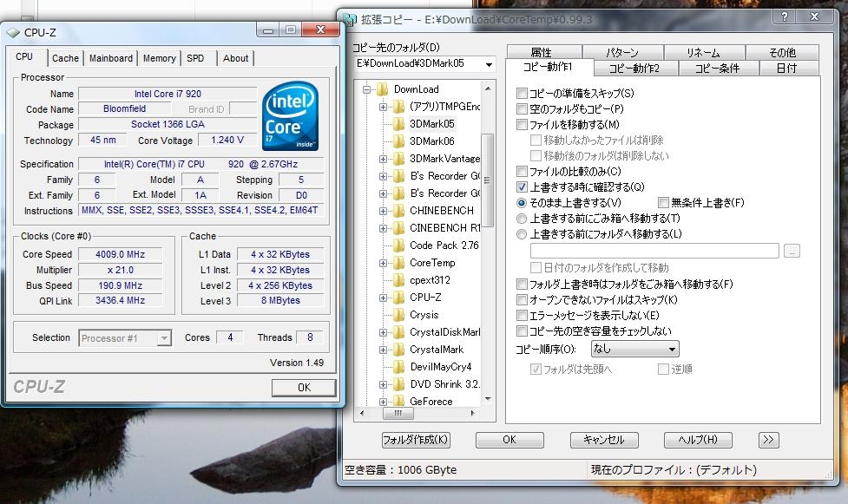Open the Processor #1 selection dropdown in CPU-Z
Image resolution: width=848 pixels, height=504 pixels.
(164, 338)
